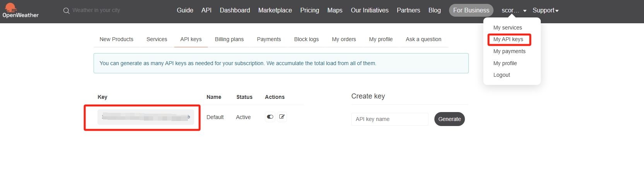
Task: Open the Marketplace navigation link
Action: pos(275,10)
